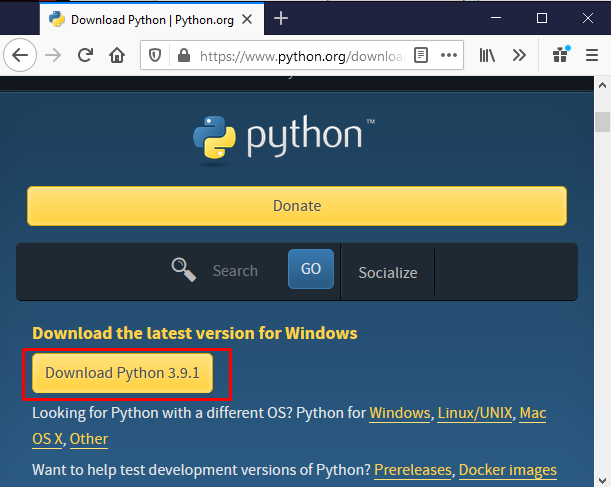Open the Firefox hamburger menu
The height and width of the screenshot is (487, 611).
coord(592,55)
